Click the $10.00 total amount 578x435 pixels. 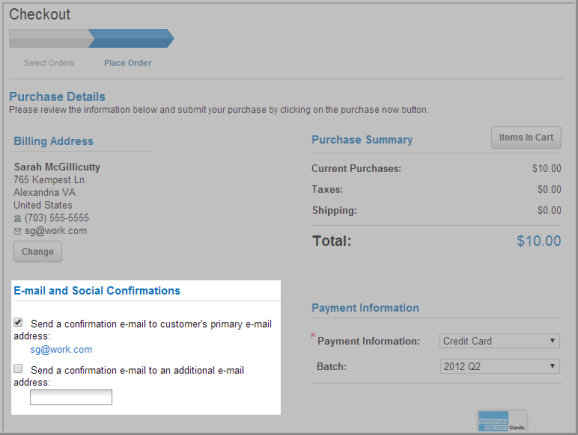[x=539, y=241]
